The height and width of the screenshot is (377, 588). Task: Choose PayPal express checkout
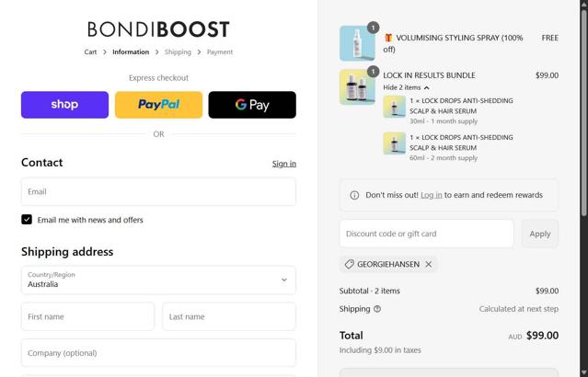click(158, 105)
